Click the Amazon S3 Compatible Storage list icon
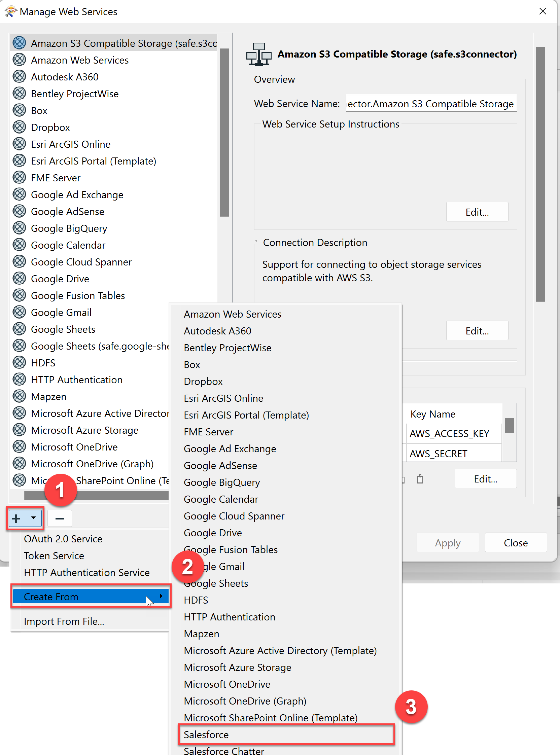560x755 pixels. [19, 43]
